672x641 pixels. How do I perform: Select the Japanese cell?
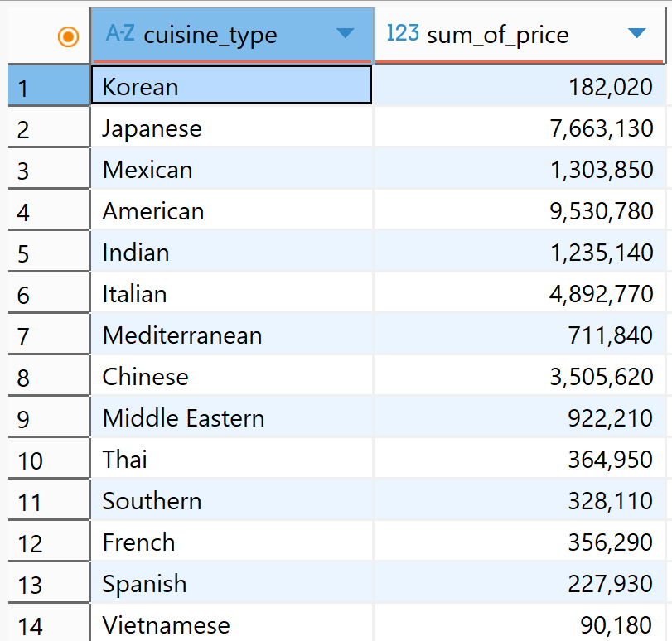click(x=231, y=127)
